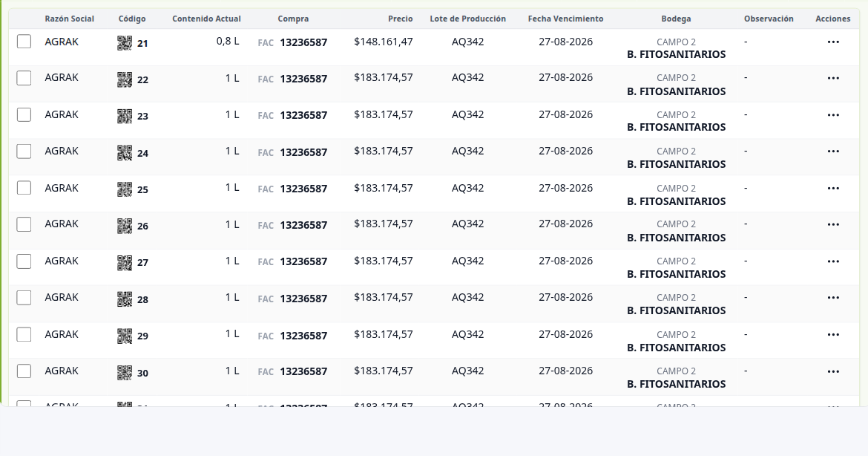This screenshot has width=868, height=456.
Task: Expand actions dropdown for code 26
Action: 833,224
